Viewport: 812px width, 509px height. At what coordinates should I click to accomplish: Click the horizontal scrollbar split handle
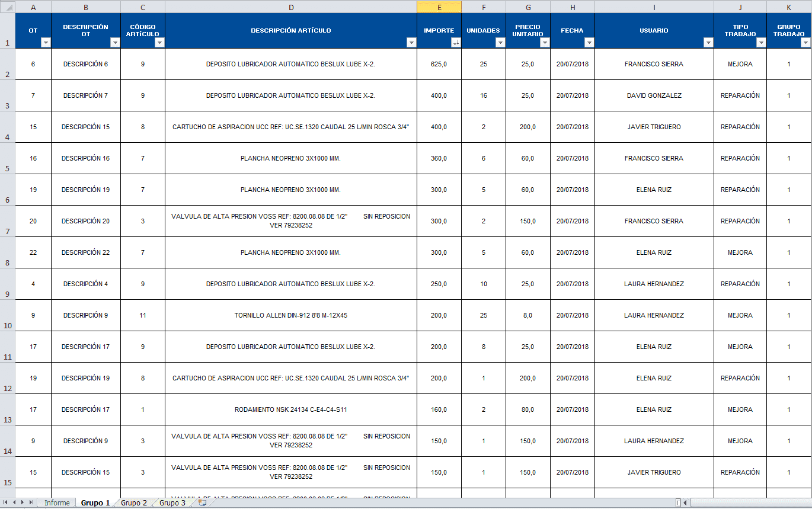678,502
